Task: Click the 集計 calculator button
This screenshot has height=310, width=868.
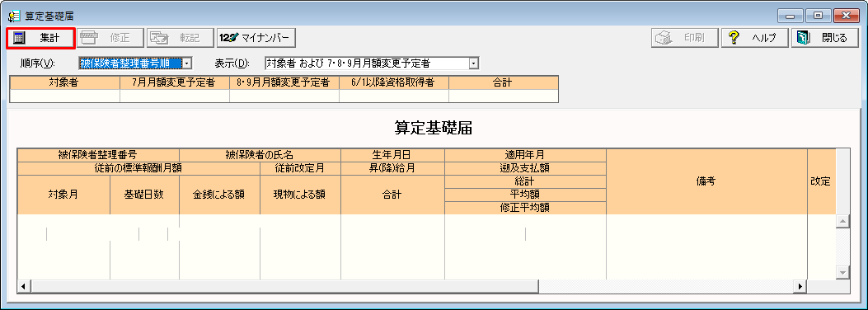Action: click(40, 38)
